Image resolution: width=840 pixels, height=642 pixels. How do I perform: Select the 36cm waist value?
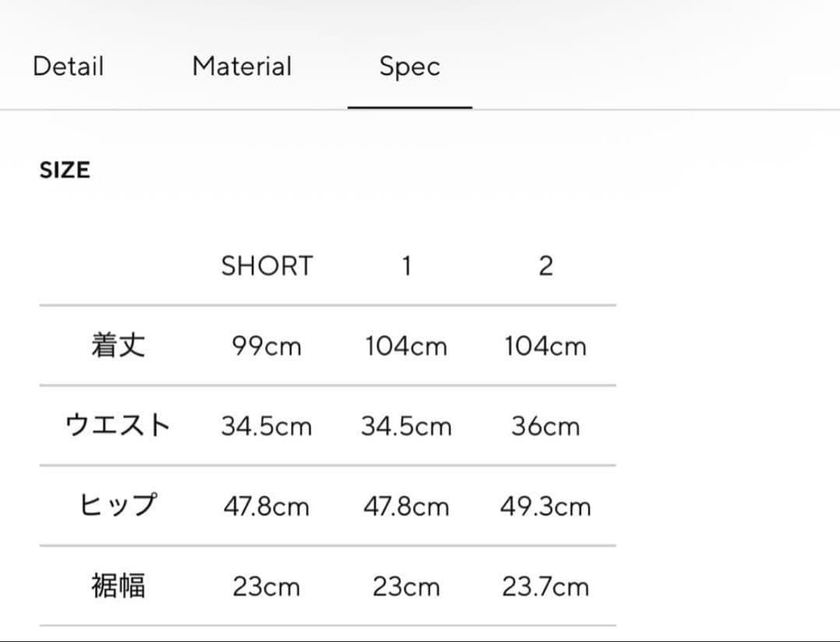(x=545, y=426)
